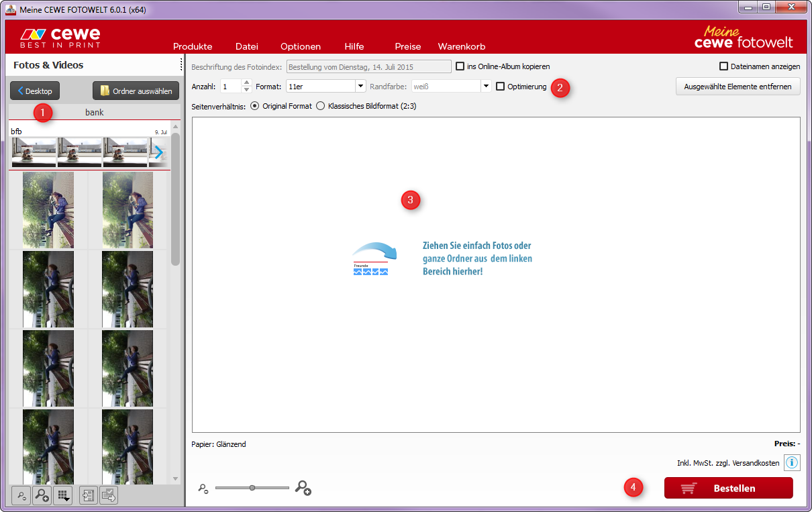Select second-row left photo thumbnail
This screenshot has height=512, width=812.
(x=48, y=289)
